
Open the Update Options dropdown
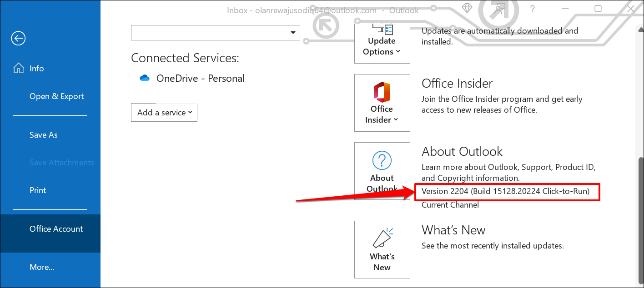point(382,46)
